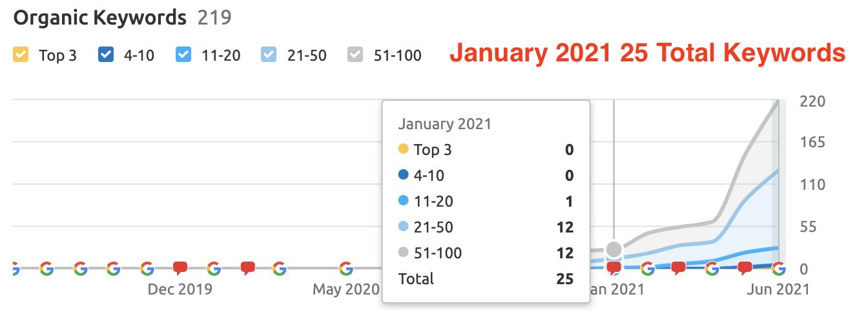The height and width of the screenshot is (310, 868).
Task: Click the Dec 2019 axis label
Action: [180, 289]
